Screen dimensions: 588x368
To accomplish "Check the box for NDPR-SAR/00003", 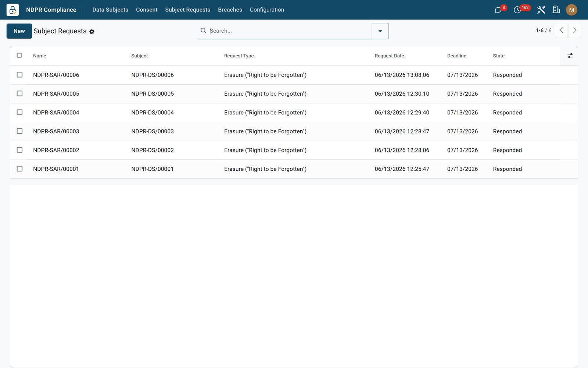I will click(19, 131).
